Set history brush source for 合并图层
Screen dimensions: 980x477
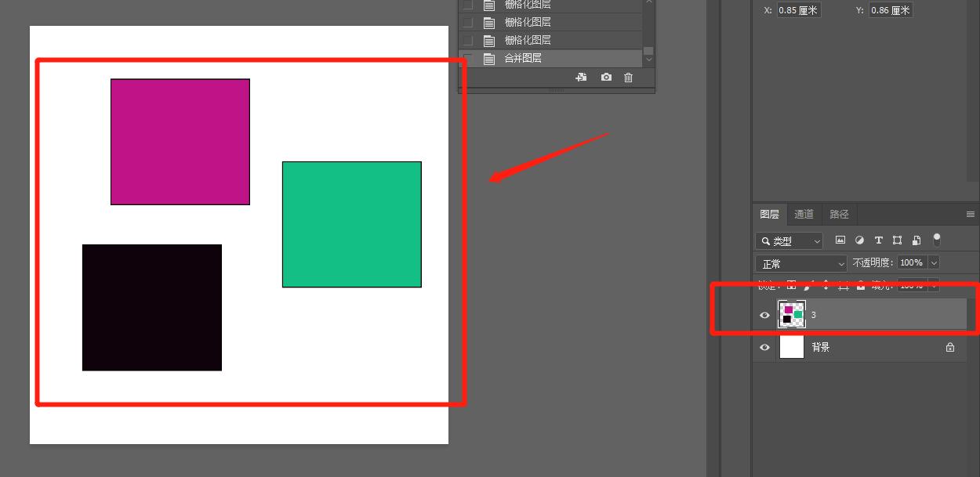[x=468, y=59]
